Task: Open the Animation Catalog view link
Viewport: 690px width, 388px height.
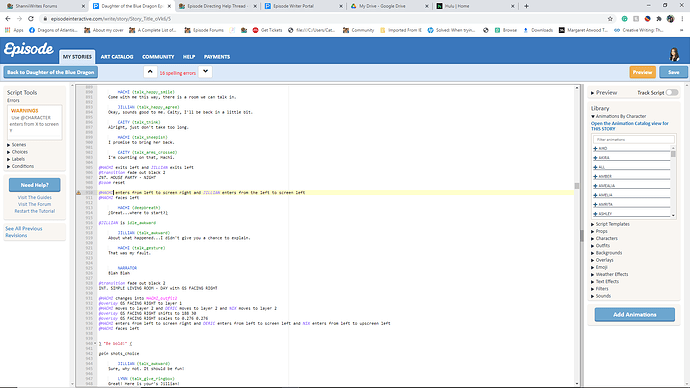Action: pos(630,126)
